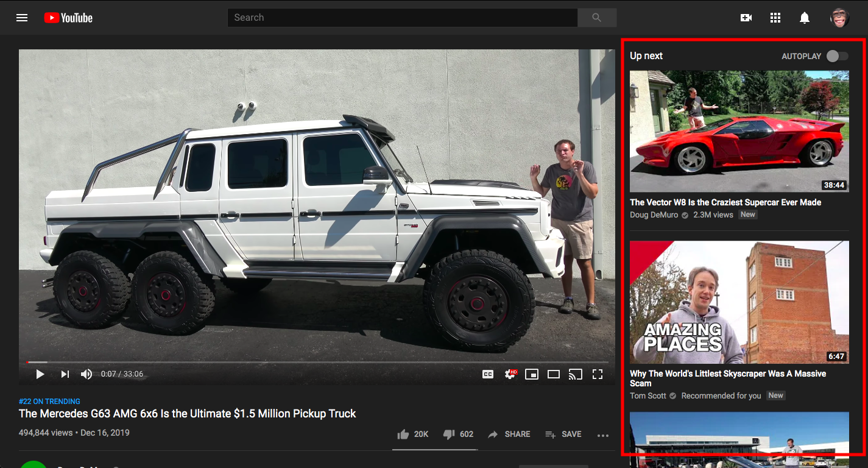The height and width of the screenshot is (468, 868).
Task: Switch to Miniplayer mode
Action: click(x=531, y=374)
